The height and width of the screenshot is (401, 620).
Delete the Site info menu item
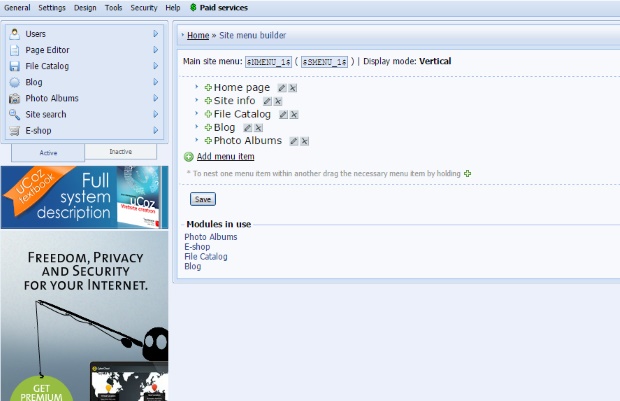coord(278,101)
